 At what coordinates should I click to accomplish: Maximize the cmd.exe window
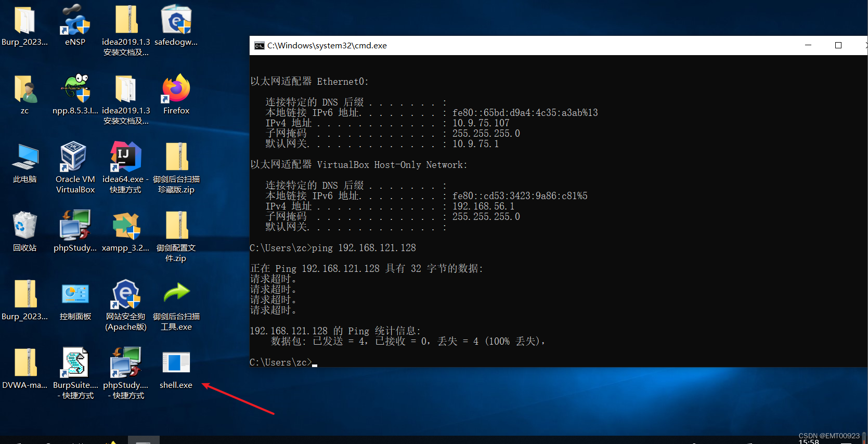click(x=838, y=45)
